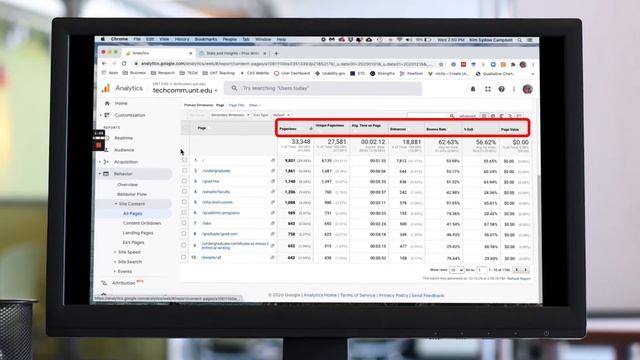
Task: Click the Go to page number field
Action: tap(482, 270)
